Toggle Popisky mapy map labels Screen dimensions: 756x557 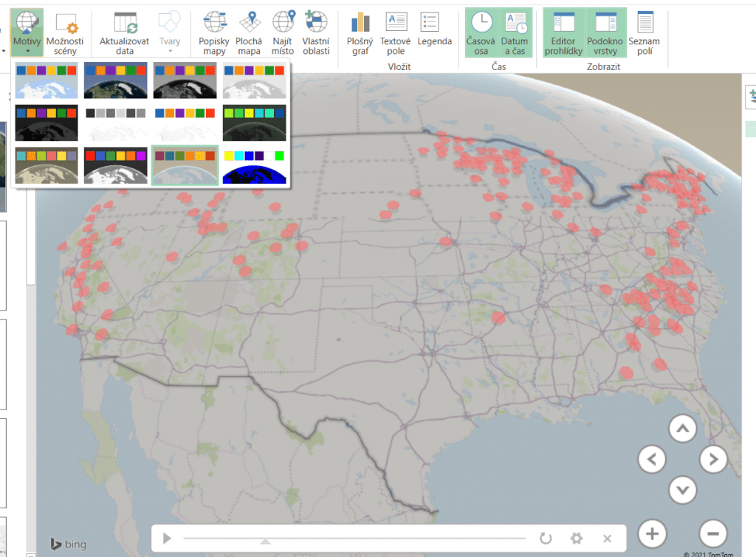click(214, 34)
